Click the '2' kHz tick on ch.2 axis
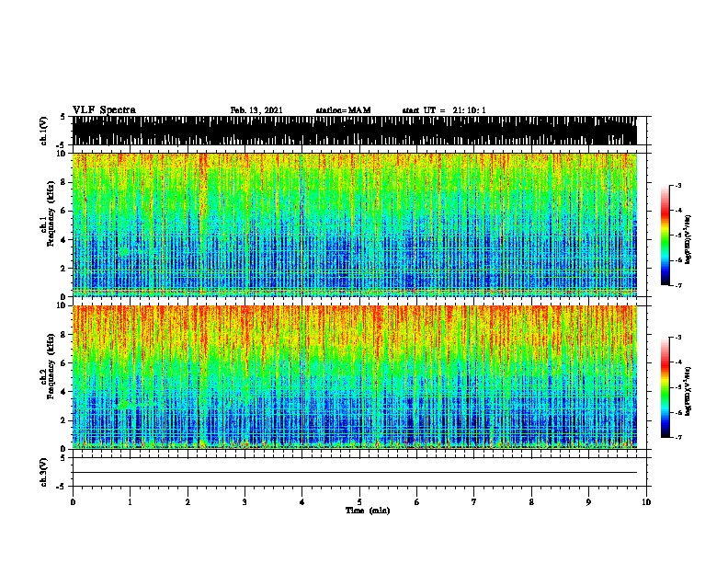 [x=63, y=420]
